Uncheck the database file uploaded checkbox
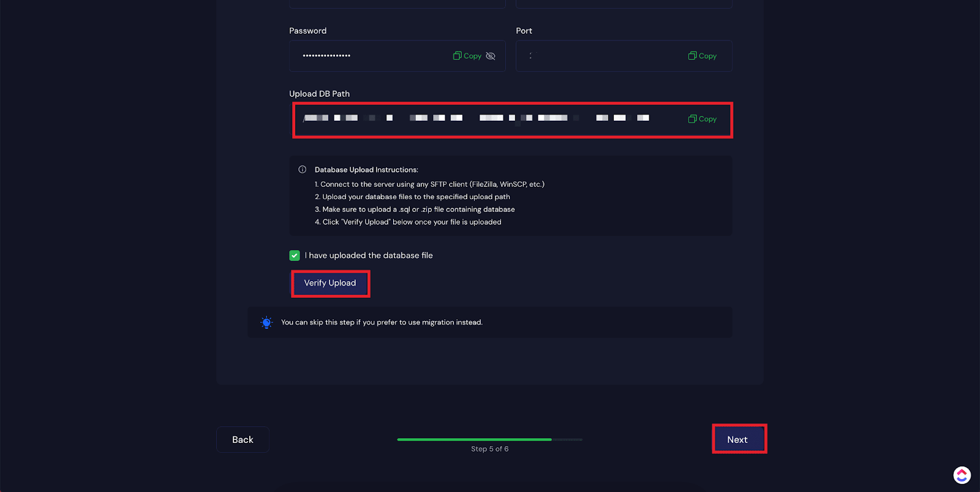This screenshot has width=980, height=492. tap(295, 255)
